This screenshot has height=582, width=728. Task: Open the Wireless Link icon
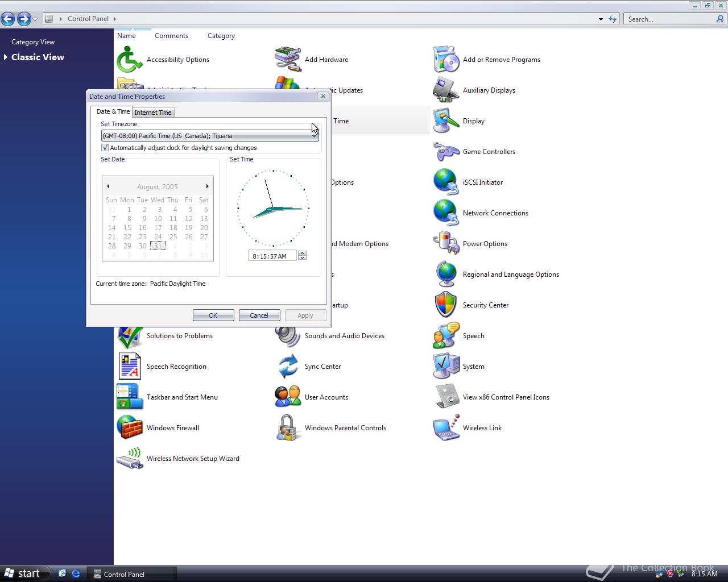pos(446,428)
